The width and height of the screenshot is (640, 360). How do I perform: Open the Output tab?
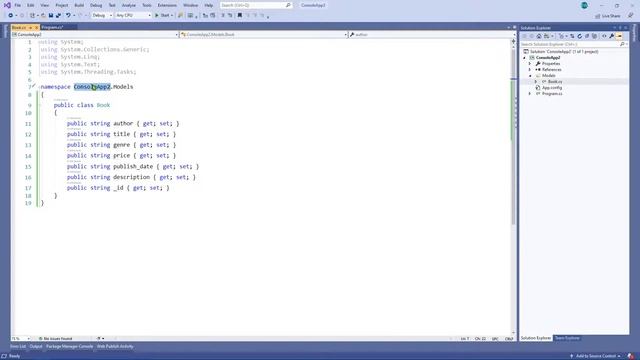click(x=36, y=347)
